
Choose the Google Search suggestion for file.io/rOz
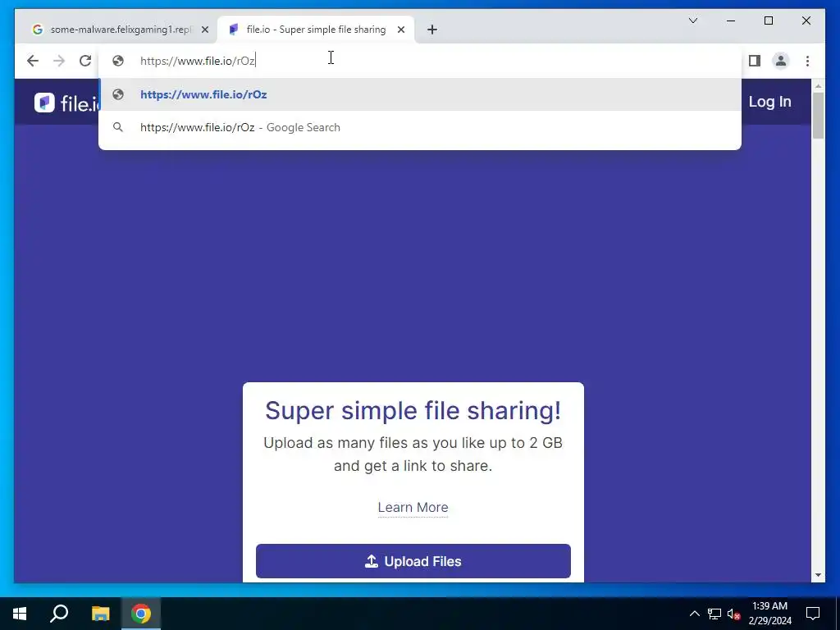[420, 127]
